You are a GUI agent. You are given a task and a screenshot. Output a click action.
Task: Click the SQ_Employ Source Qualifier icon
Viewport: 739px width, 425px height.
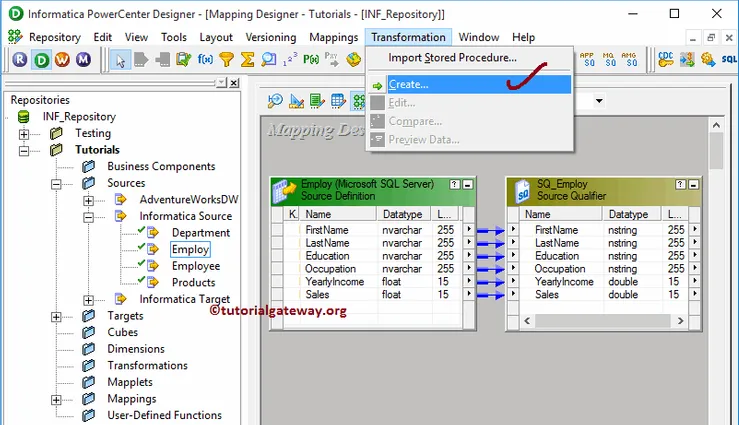pos(522,191)
